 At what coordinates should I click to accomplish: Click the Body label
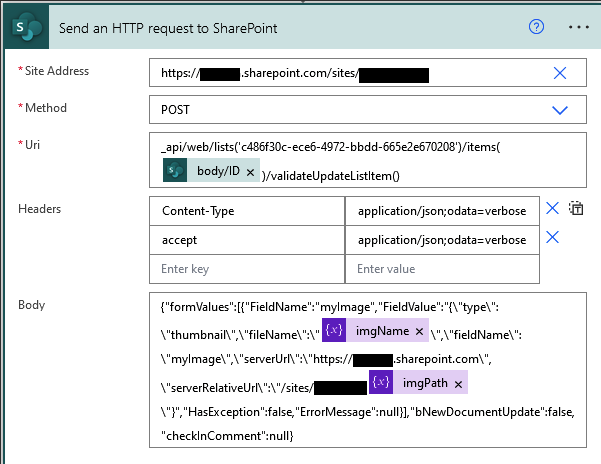(32, 305)
